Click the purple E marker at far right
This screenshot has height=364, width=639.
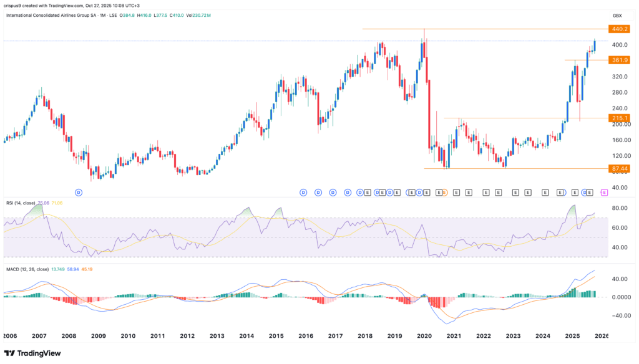(603, 193)
